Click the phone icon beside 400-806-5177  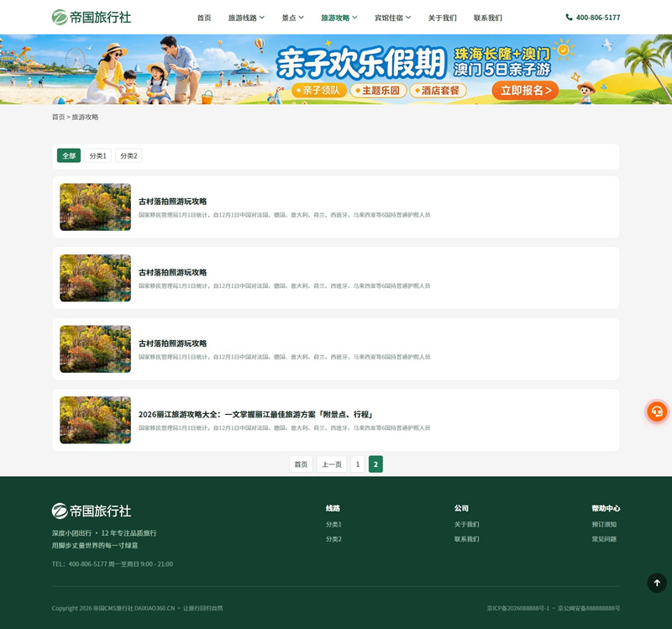coord(569,17)
